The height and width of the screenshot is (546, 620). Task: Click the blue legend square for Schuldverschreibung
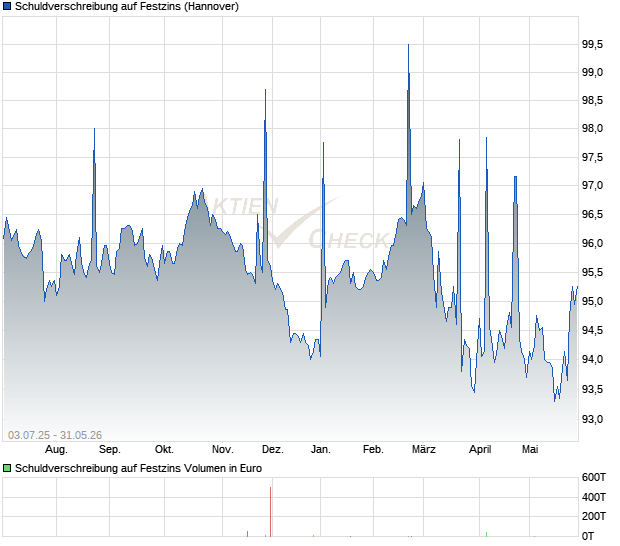(x=7, y=6)
